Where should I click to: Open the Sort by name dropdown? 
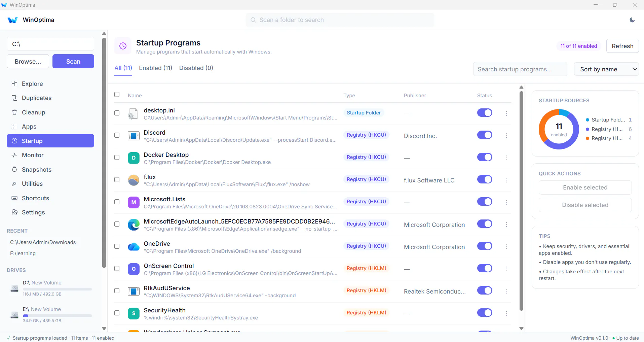(x=606, y=69)
